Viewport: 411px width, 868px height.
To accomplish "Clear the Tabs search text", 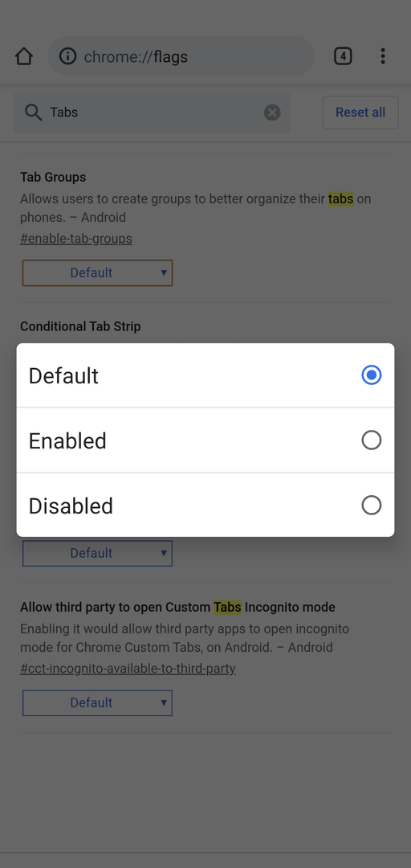I will [272, 113].
